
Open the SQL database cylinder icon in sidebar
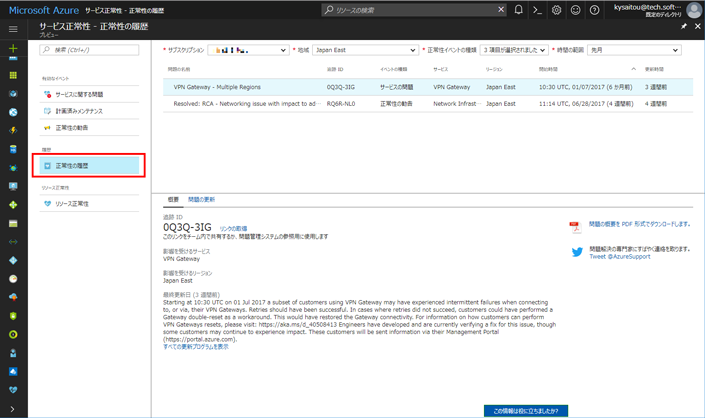tap(13, 149)
